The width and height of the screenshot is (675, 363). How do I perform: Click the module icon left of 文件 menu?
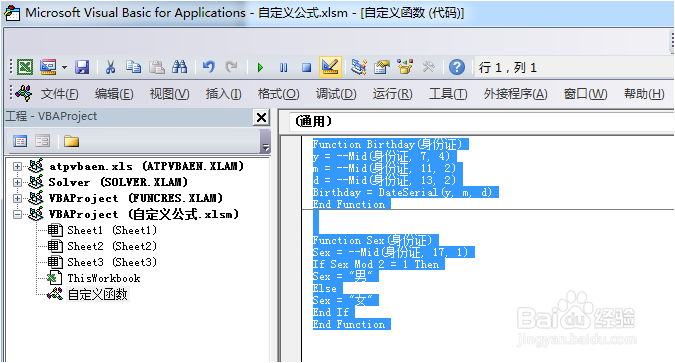coord(24,93)
